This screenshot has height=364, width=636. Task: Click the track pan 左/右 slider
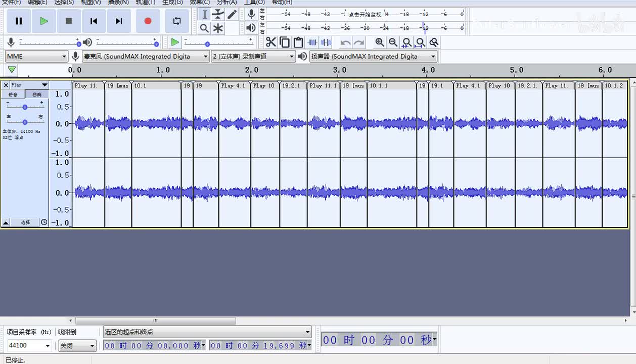tap(25, 121)
